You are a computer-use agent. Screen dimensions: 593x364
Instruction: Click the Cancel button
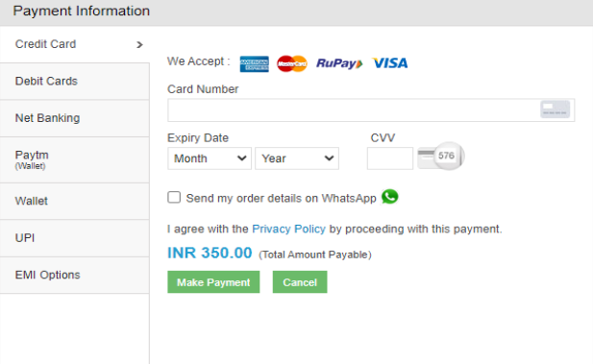[300, 282]
